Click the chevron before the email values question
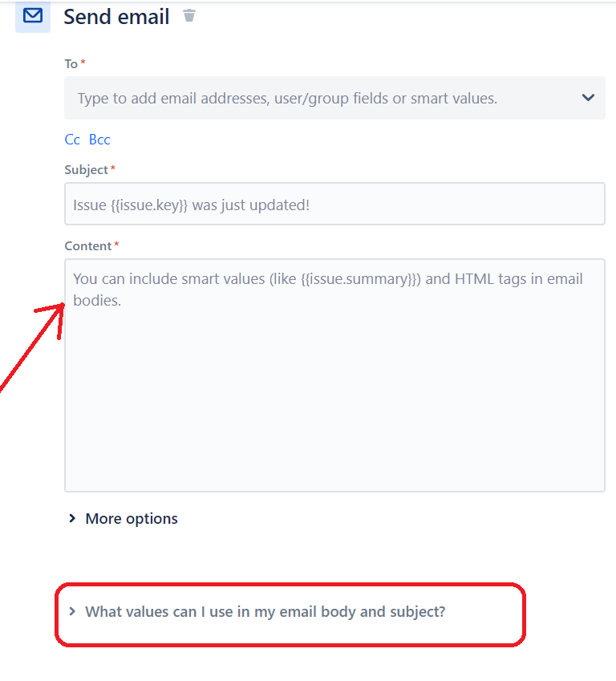Screen dimensions: 616x681 pyautogui.click(x=72, y=611)
